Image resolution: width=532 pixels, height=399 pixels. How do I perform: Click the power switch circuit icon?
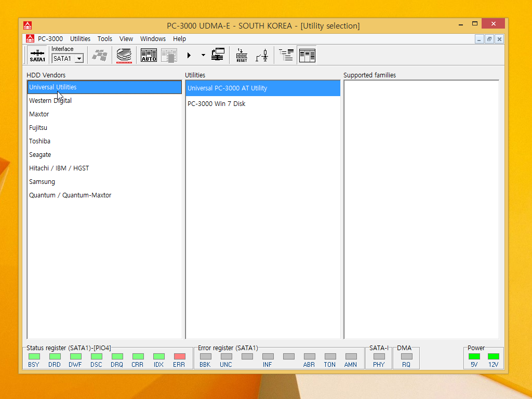coord(262,55)
